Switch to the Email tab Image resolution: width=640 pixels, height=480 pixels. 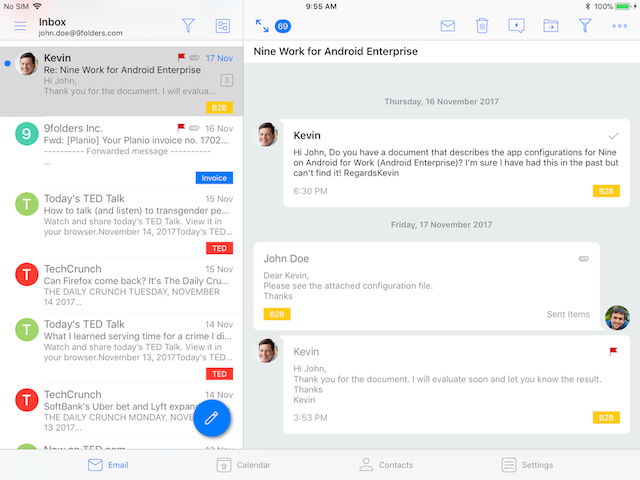[x=108, y=465]
